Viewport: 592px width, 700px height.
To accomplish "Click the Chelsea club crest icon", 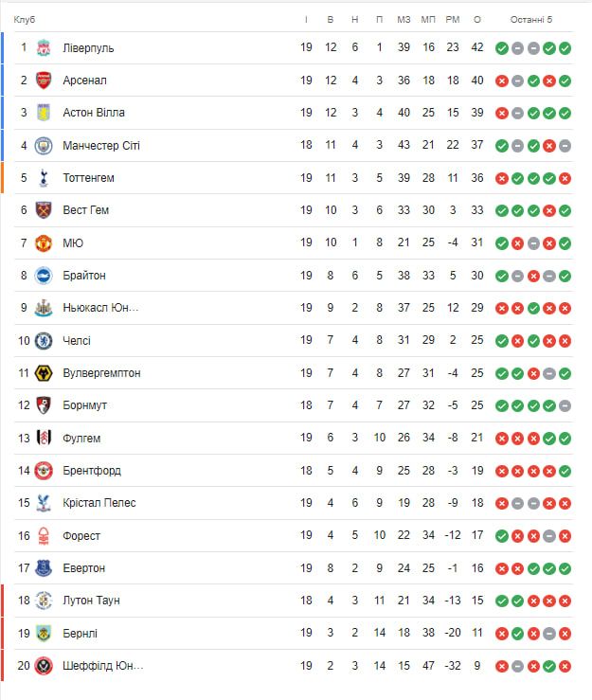I will (44, 340).
